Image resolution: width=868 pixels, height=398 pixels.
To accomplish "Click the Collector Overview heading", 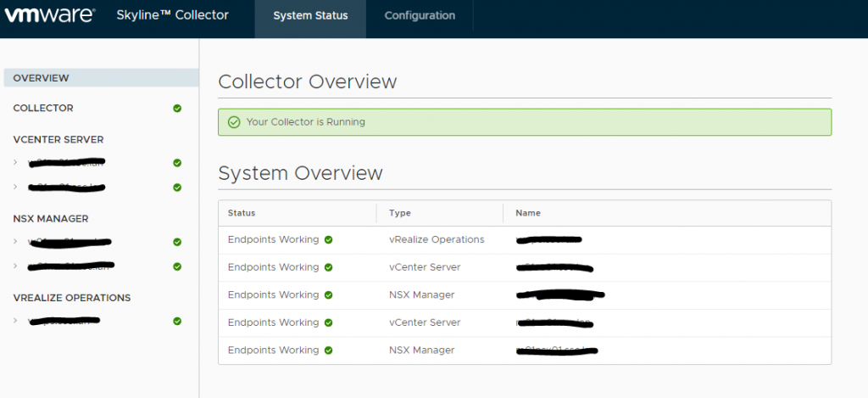I will tap(308, 81).
